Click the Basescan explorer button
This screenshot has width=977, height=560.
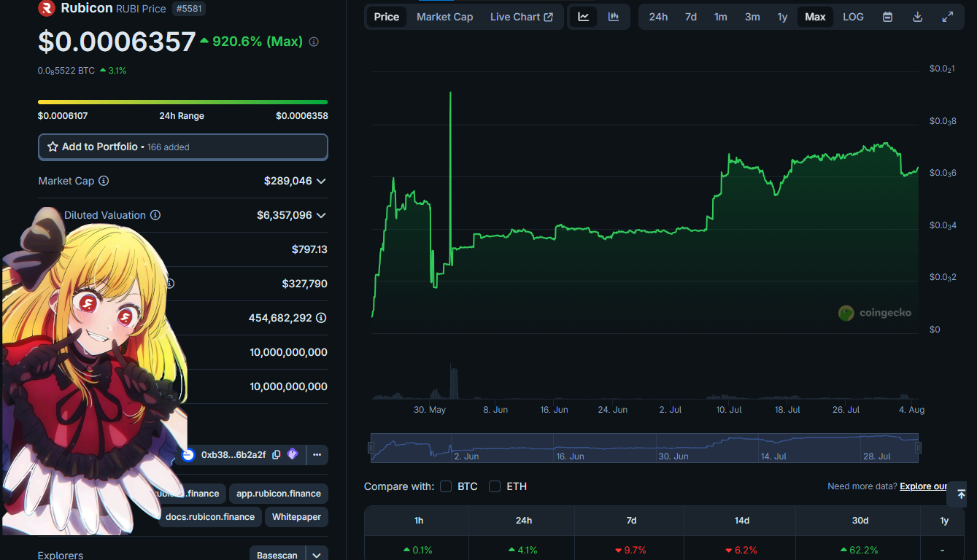tap(277, 555)
